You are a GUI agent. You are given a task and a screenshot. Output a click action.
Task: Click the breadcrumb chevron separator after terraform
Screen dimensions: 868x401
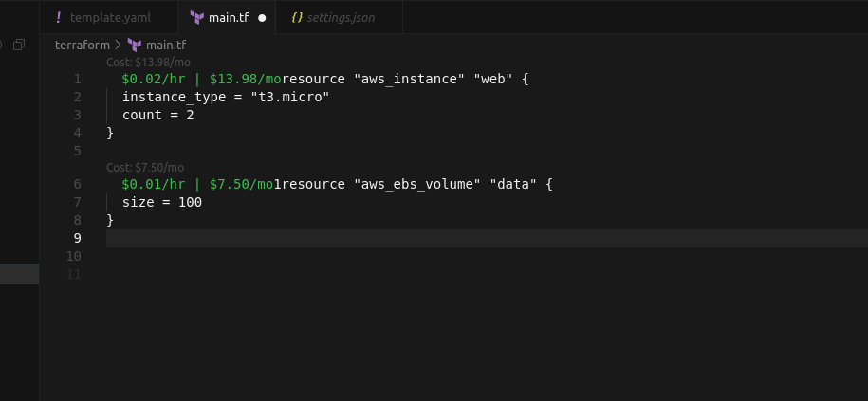pos(118,45)
